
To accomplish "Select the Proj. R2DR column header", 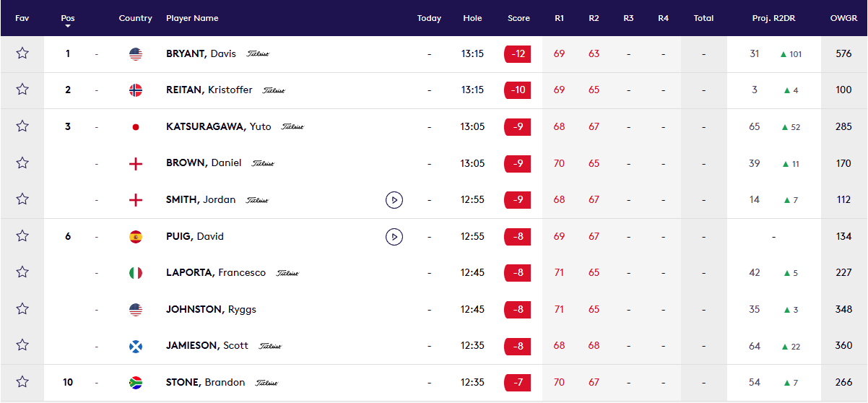I will [x=773, y=18].
